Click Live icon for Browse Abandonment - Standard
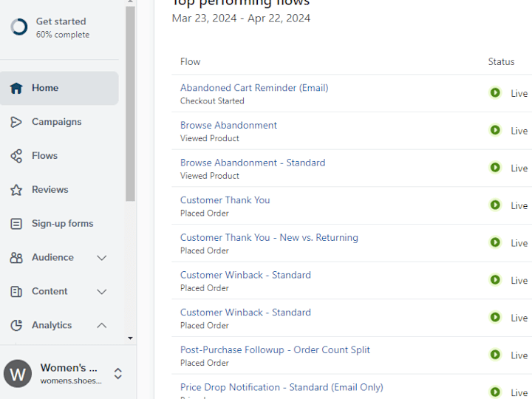 click(495, 167)
